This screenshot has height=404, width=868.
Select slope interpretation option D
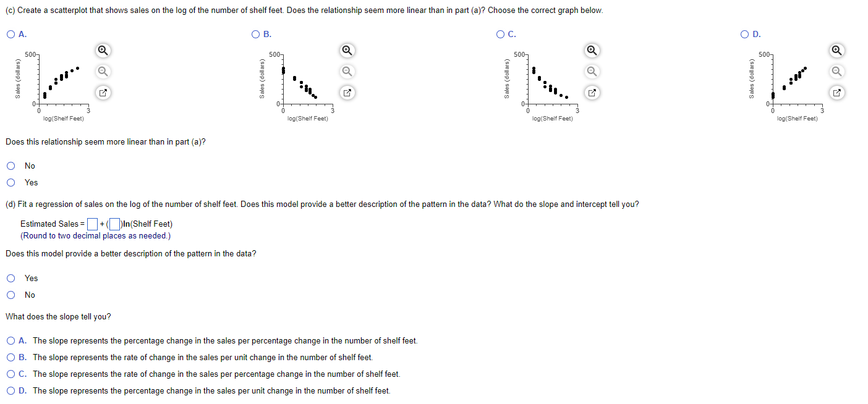(11, 390)
